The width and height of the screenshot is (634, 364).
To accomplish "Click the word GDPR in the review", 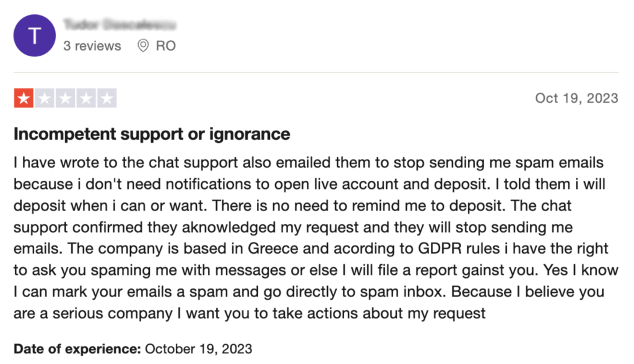I will point(440,248).
